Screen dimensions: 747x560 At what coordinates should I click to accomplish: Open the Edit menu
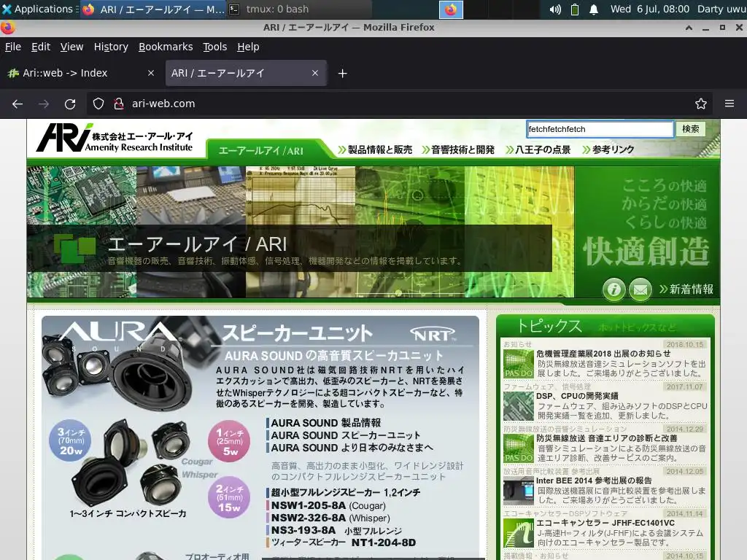tap(41, 47)
